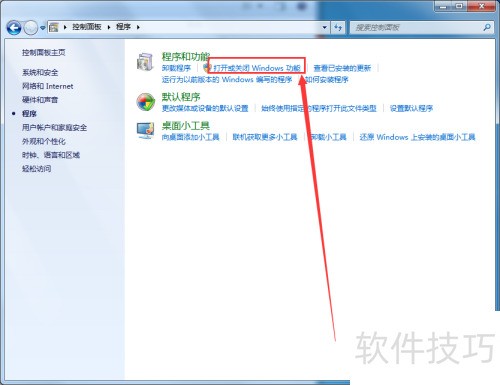The image size is (500, 385).
Task: Open 控制面板主页 in the sidebar
Action: 44,53
